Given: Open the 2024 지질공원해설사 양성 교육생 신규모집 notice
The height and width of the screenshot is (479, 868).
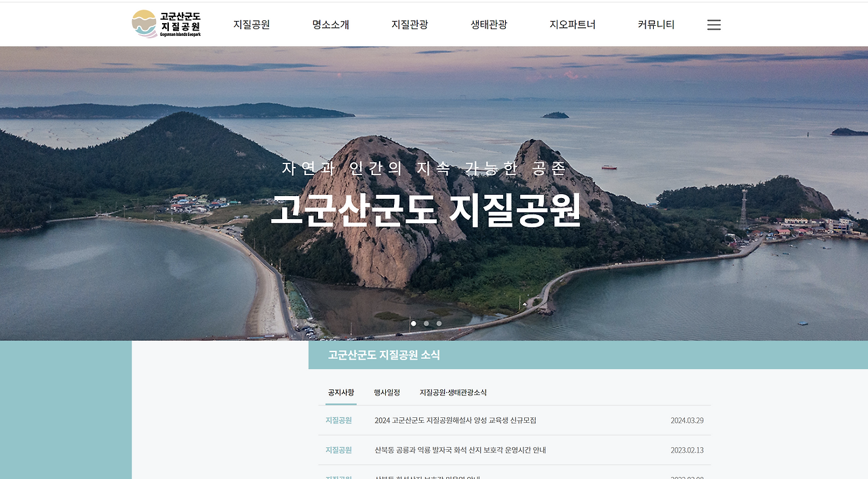Looking at the screenshot, I should pyautogui.click(x=457, y=421).
